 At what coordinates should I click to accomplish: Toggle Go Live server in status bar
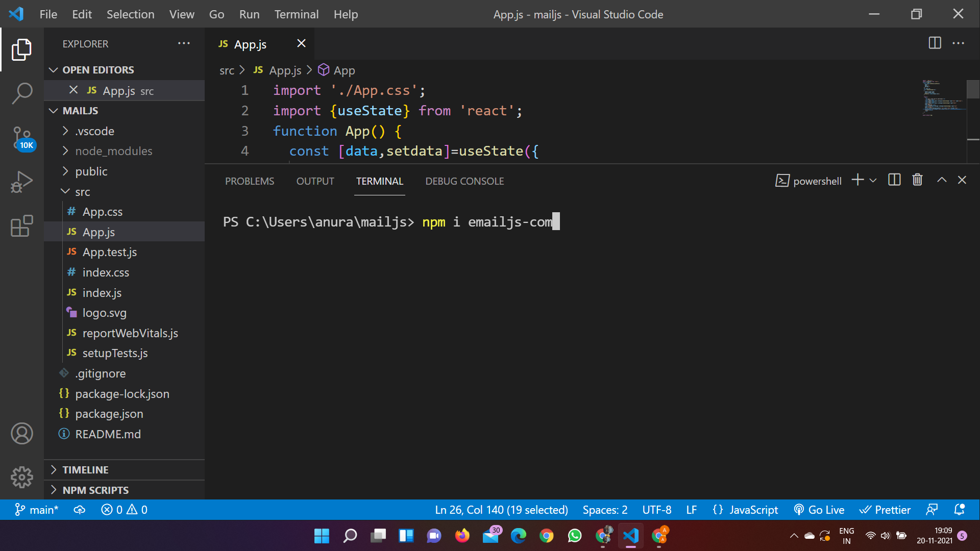point(819,510)
